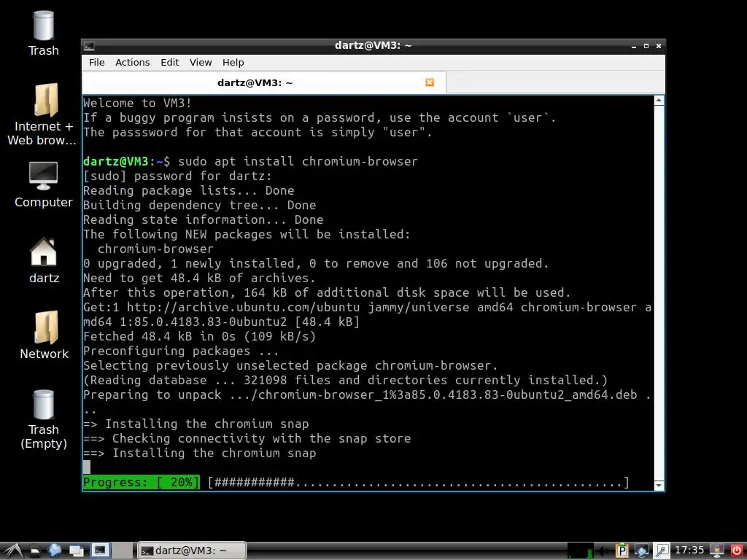
Task: Open the clipboard manager P icon
Action: [x=622, y=551]
